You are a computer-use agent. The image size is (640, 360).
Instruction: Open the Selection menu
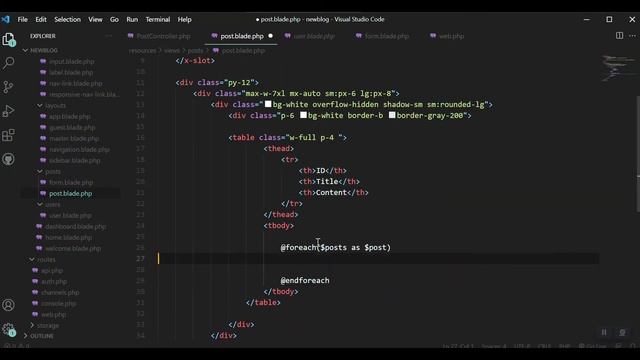coord(67,19)
